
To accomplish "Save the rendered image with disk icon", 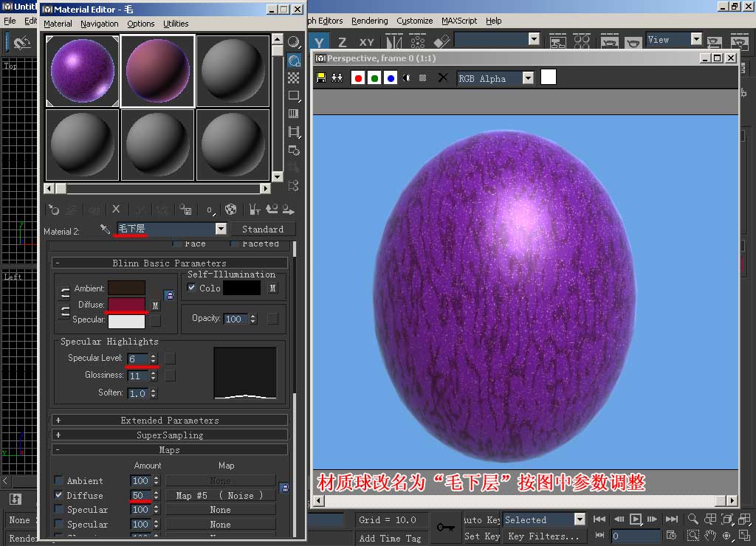I will 321,78.
